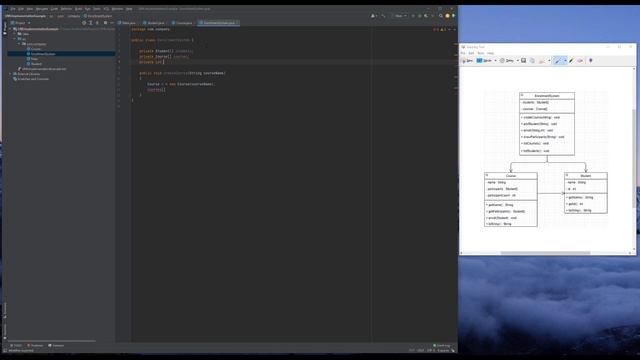Open the IntelliJ Refactor menu
Viewport: 640px width, 360px height.
66,9
